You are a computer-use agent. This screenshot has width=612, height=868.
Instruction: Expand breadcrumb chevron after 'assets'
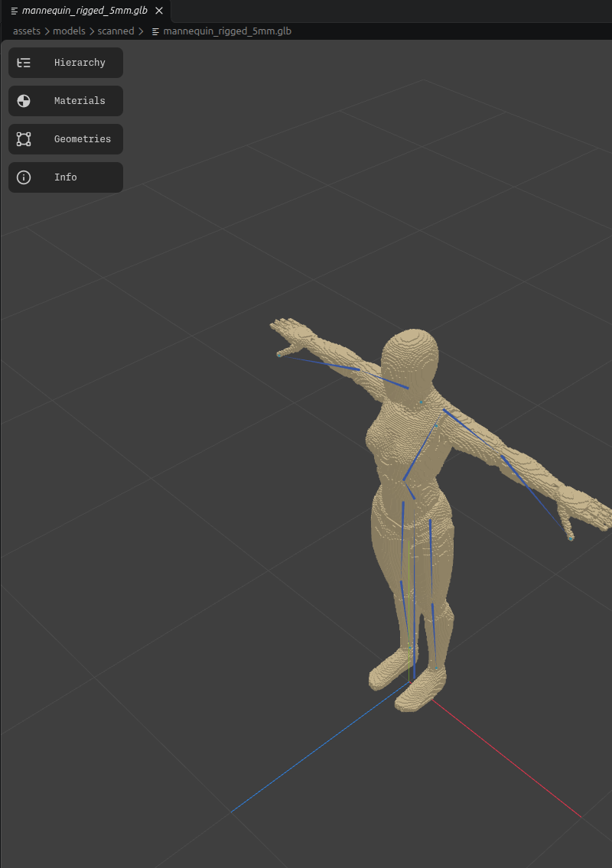tap(47, 31)
